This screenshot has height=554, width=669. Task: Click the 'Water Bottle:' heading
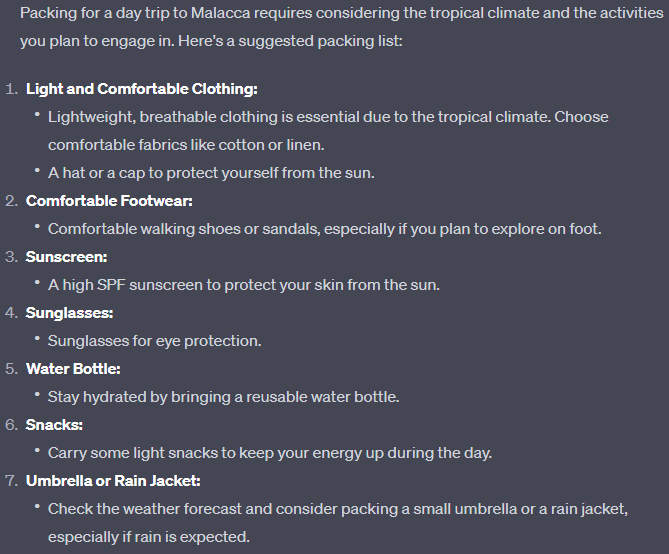coord(73,369)
